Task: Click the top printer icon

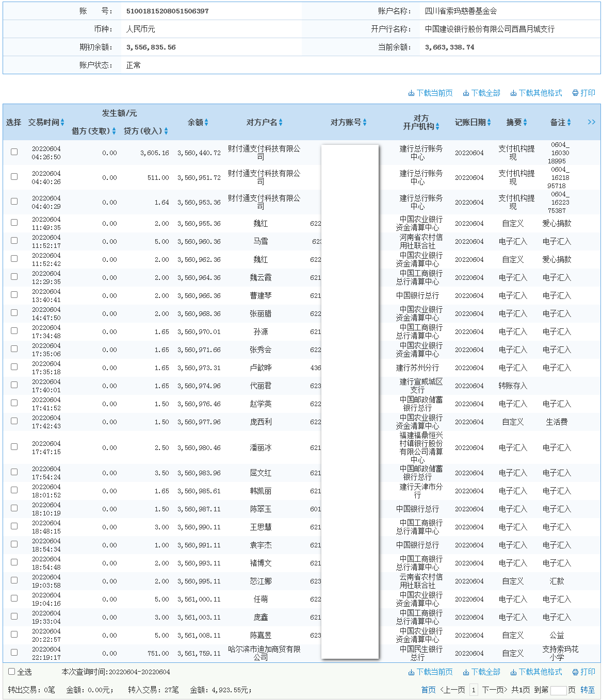Action: coord(575,93)
